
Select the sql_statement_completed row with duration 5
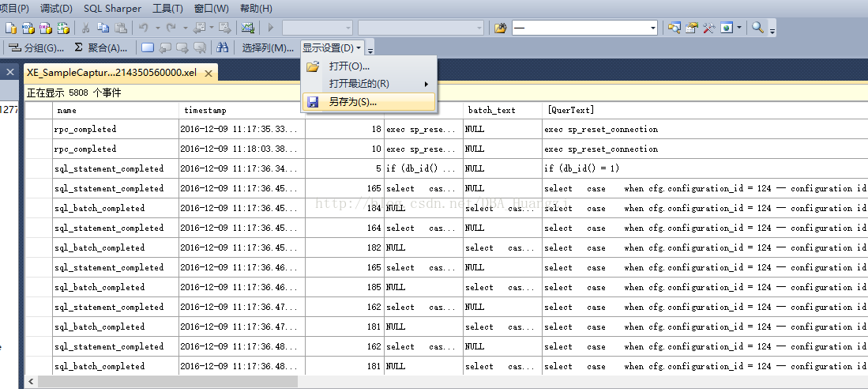point(446,168)
